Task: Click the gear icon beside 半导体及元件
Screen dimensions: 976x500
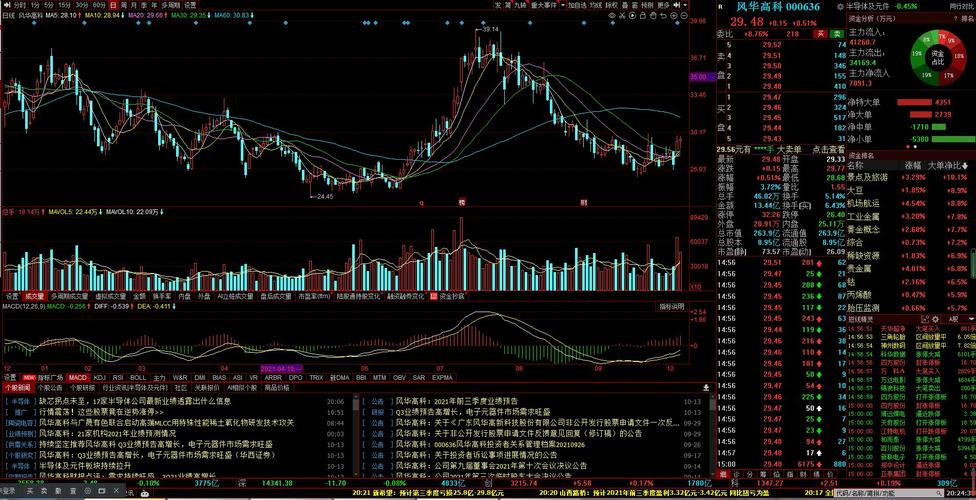Action: pyautogui.click(x=840, y=7)
